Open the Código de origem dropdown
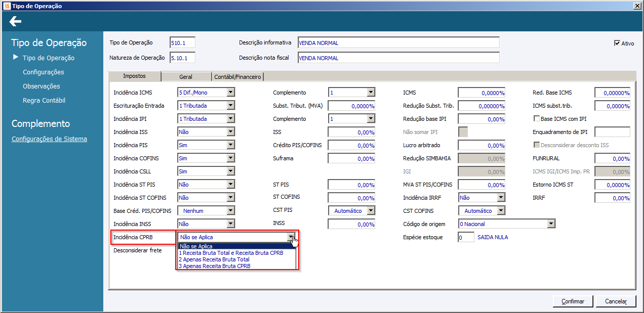The width and height of the screenshot is (644, 313). coord(551,224)
